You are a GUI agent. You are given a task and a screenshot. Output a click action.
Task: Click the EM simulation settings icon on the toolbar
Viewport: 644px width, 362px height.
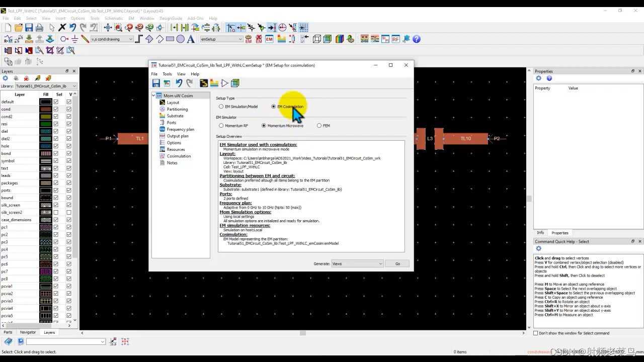[x=248, y=39]
